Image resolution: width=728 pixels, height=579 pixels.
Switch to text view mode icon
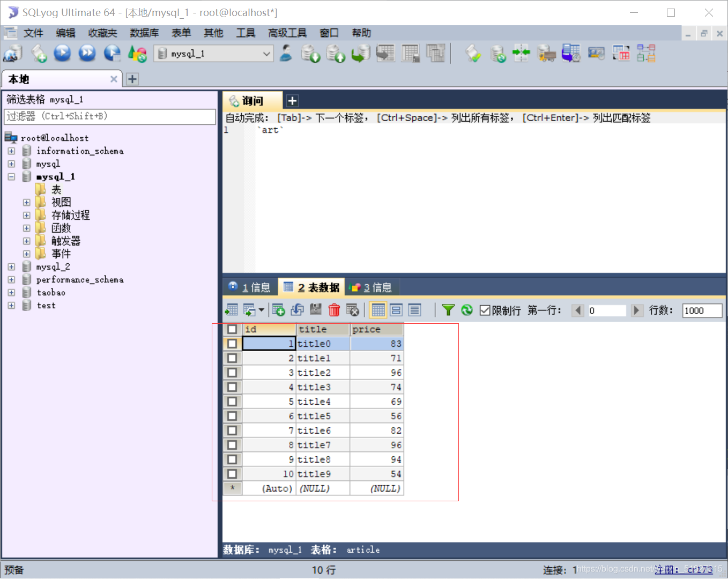[x=414, y=310]
